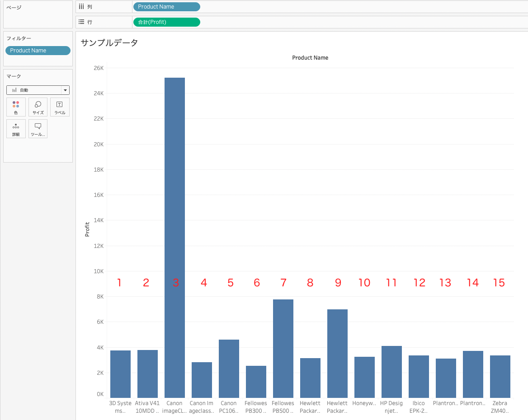Select the HP Designjet.. bar
528x420 pixels.
point(391,372)
